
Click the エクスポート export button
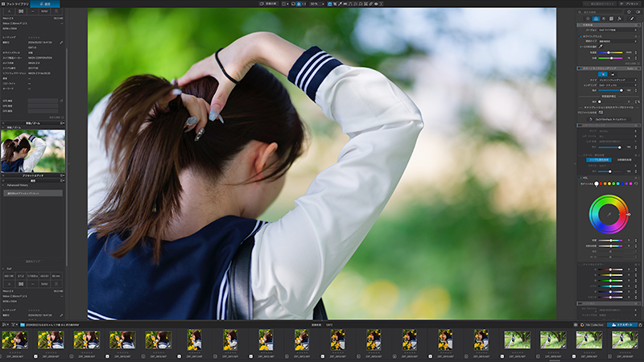pyautogui.click(x=622, y=325)
